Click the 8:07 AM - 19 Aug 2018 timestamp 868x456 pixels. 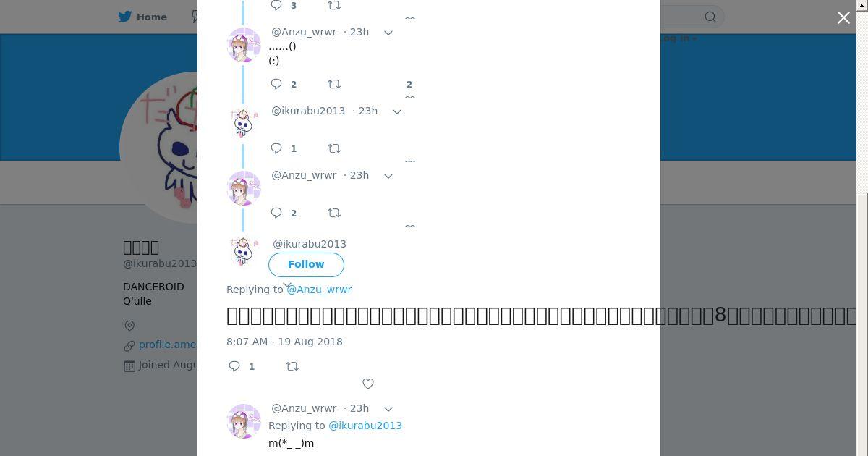(284, 342)
